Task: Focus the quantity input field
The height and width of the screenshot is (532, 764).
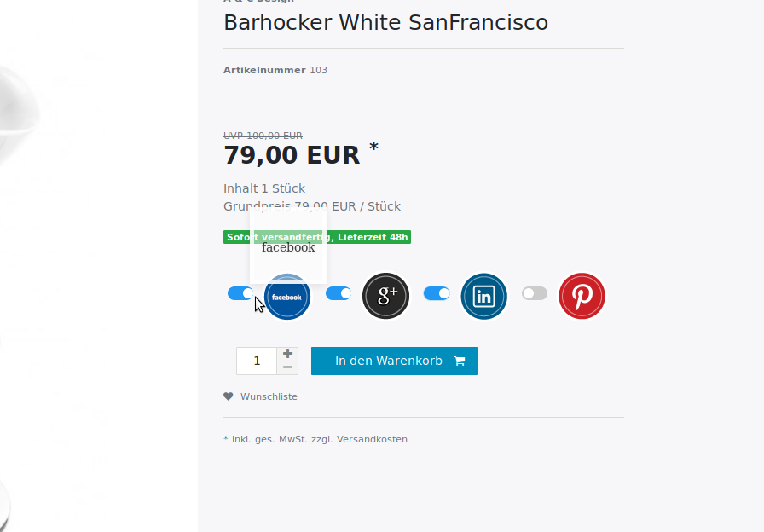Action: pos(257,361)
